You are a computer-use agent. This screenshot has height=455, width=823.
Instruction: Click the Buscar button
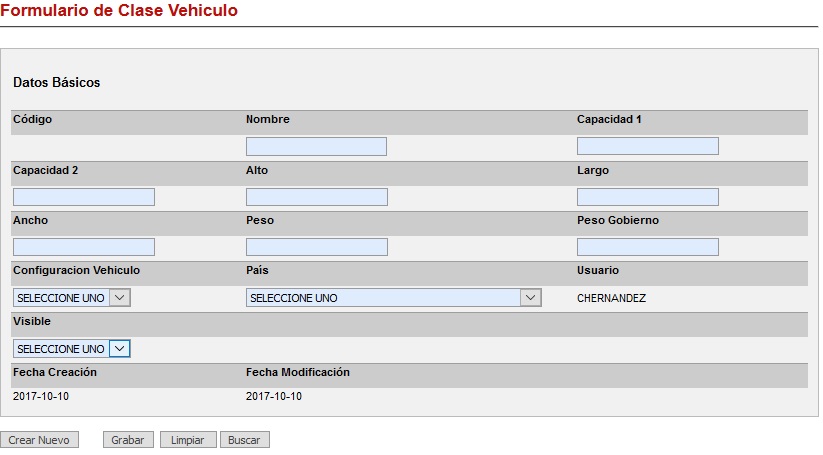point(244,440)
